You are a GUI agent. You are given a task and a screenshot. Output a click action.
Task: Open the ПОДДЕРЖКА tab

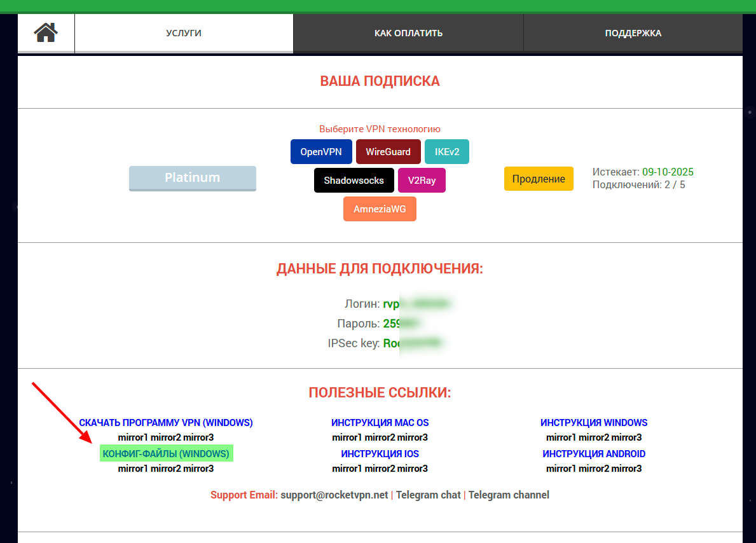click(633, 33)
